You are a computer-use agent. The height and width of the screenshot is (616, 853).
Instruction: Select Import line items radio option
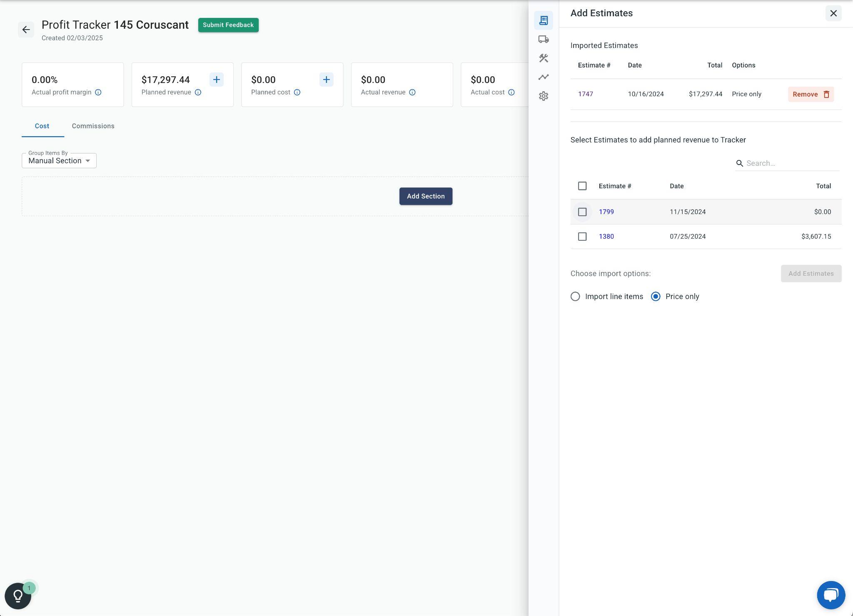coord(575,297)
